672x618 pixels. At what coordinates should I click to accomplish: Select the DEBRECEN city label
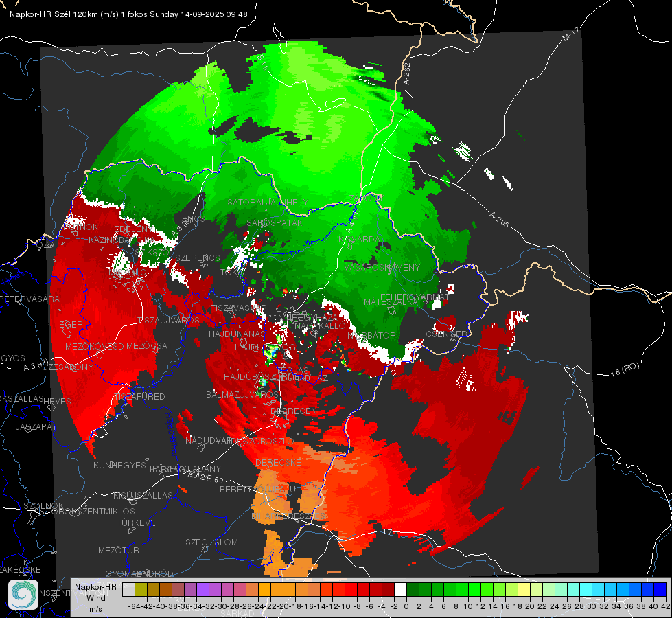click(x=294, y=411)
